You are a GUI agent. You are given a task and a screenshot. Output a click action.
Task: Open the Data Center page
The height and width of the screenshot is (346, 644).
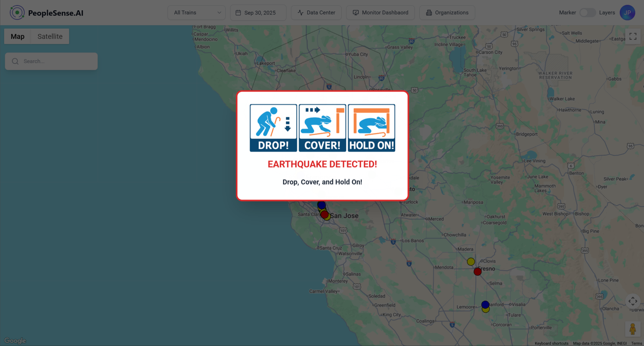[x=316, y=12]
